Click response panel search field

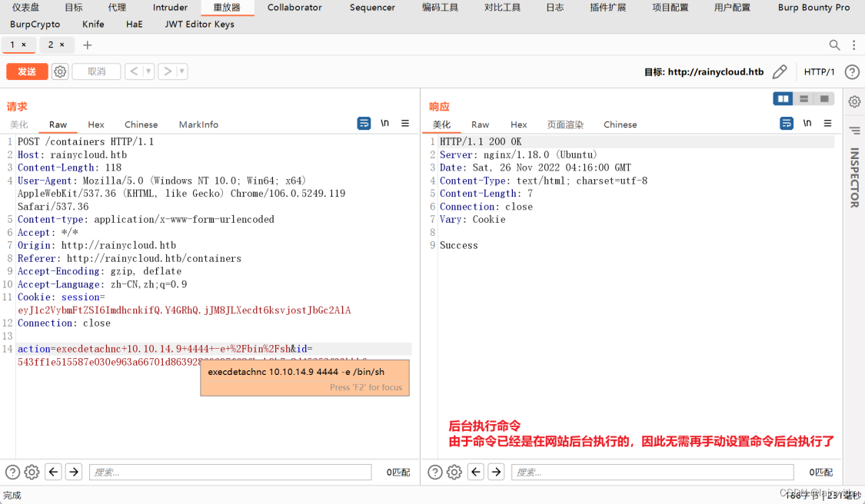(653, 472)
